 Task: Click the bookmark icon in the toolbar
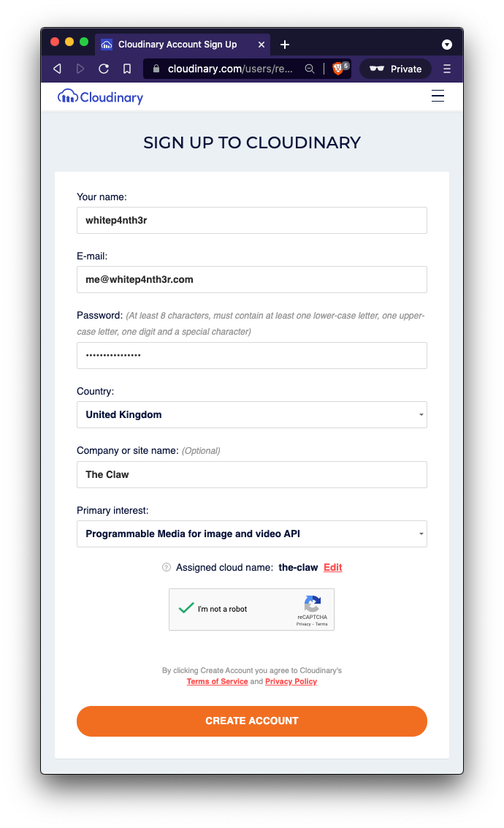tap(127, 68)
